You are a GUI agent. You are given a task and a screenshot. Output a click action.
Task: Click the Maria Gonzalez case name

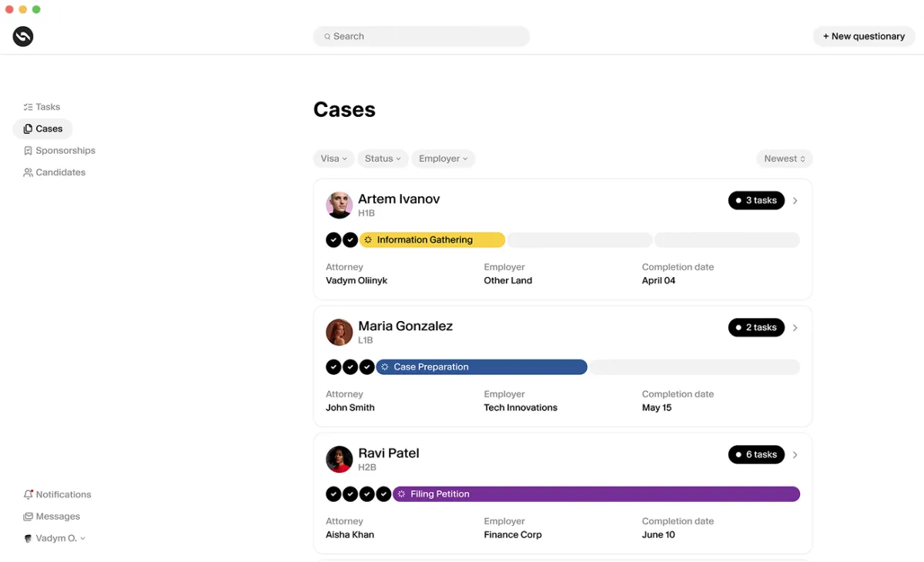405,326
